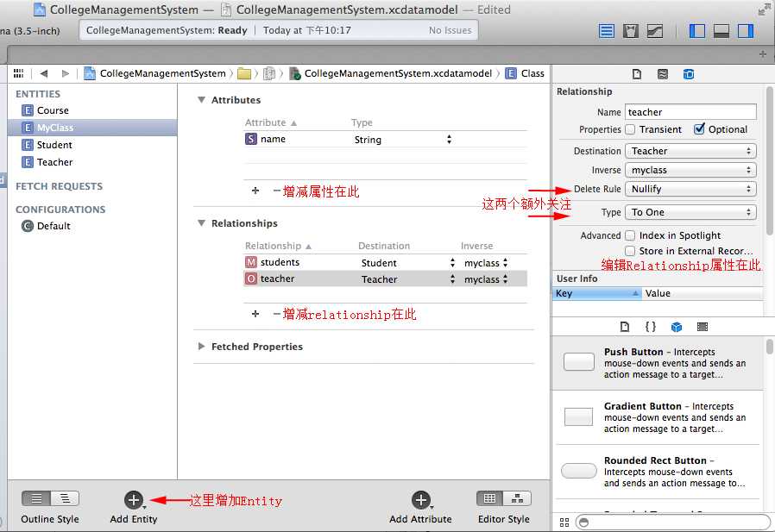
Task: Collapse the Relationships section triangle
Action: point(201,223)
